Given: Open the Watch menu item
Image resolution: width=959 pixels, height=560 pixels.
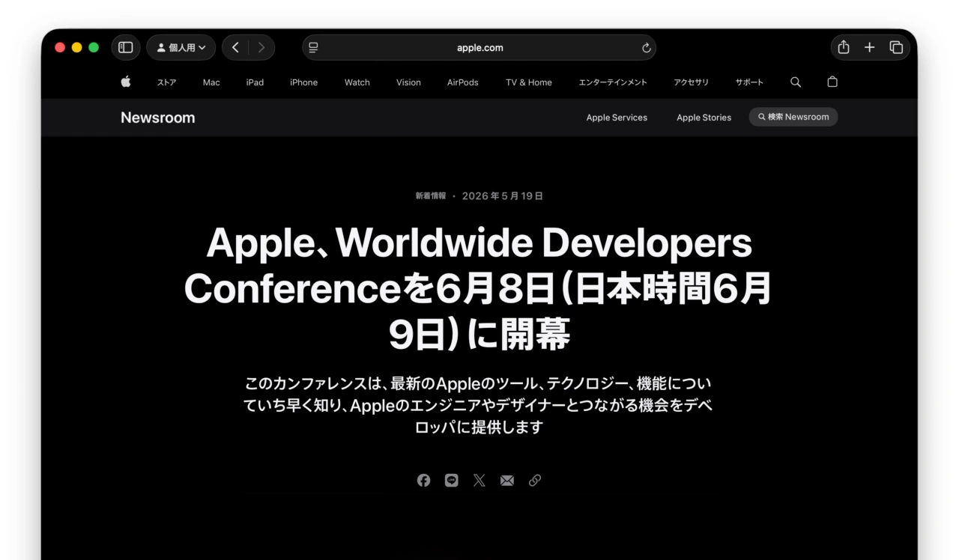Looking at the screenshot, I should tap(357, 82).
